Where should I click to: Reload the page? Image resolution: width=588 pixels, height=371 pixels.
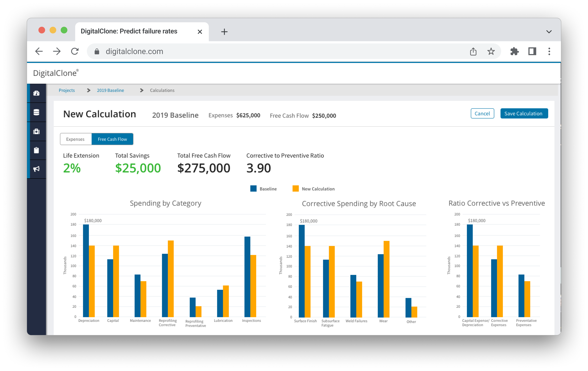75,51
